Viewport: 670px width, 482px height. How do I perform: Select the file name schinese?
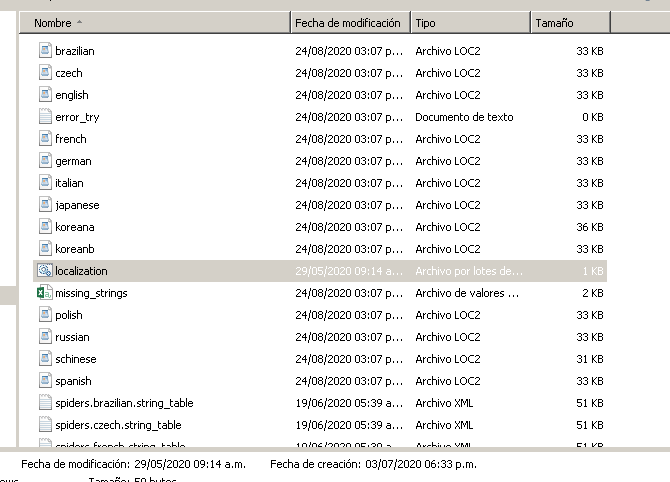pos(76,359)
